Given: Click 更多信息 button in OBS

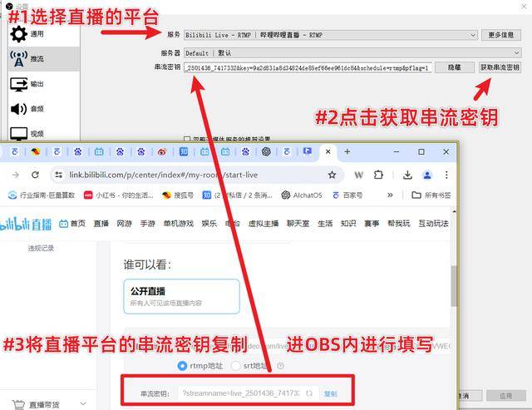Looking at the screenshot, I should [x=501, y=35].
